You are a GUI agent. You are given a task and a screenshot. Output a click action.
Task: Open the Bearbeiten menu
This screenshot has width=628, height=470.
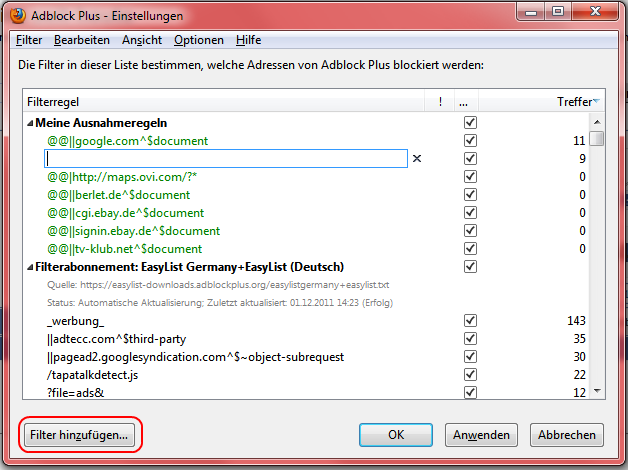(x=82, y=40)
